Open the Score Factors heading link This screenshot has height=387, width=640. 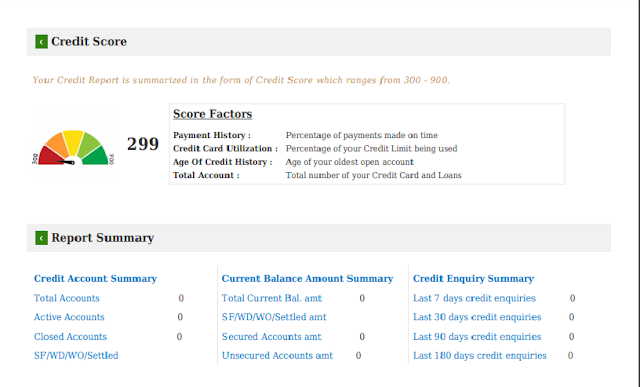click(212, 114)
